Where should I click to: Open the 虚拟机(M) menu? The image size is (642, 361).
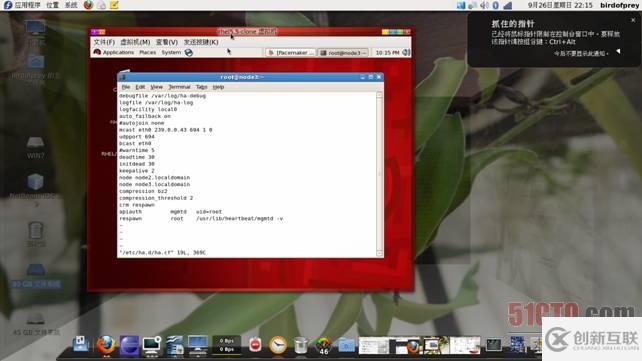(135, 42)
